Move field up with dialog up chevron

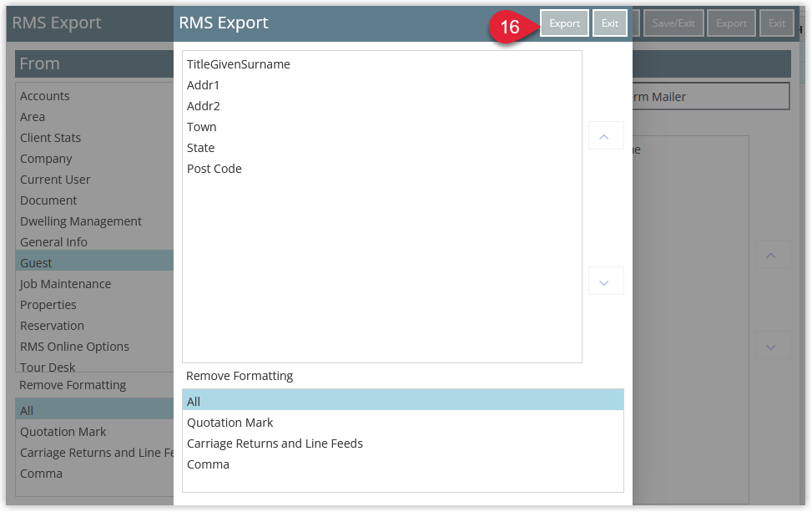click(x=605, y=136)
